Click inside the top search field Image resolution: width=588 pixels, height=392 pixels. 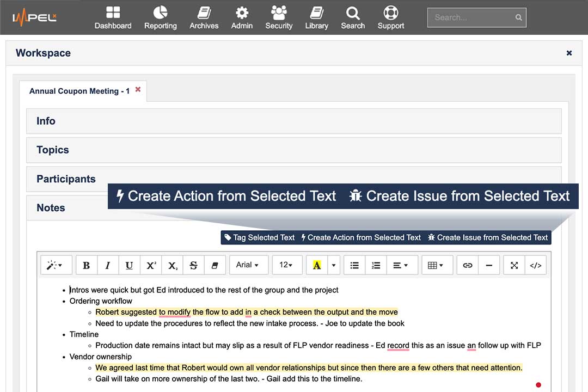[x=476, y=17]
